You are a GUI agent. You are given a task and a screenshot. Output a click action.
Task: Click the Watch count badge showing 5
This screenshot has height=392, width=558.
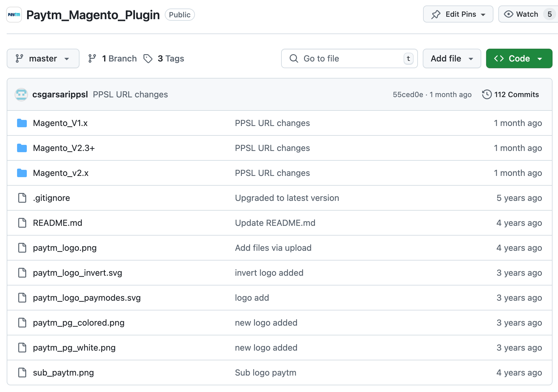pos(549,14)
